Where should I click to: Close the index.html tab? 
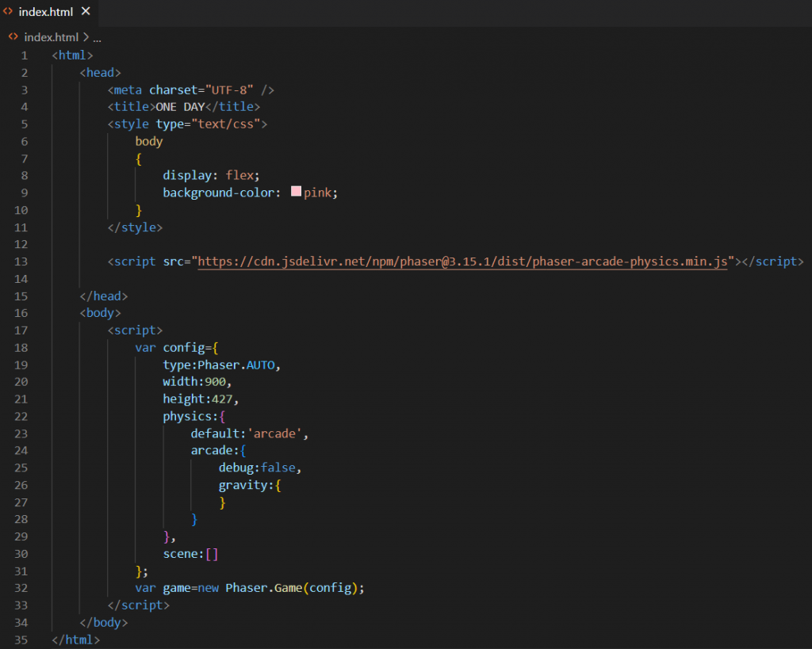point(86,11)
